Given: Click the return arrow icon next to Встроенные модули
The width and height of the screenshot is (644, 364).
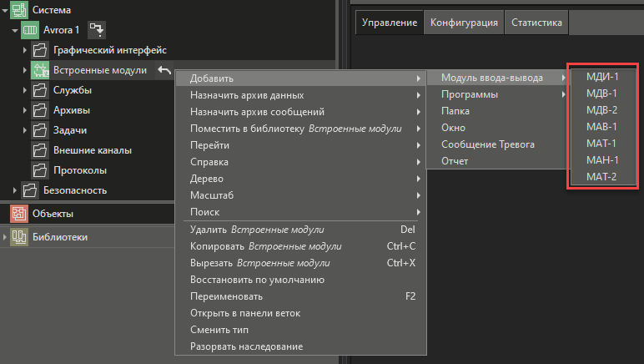Looking at the screenshot, I should 164,70.
